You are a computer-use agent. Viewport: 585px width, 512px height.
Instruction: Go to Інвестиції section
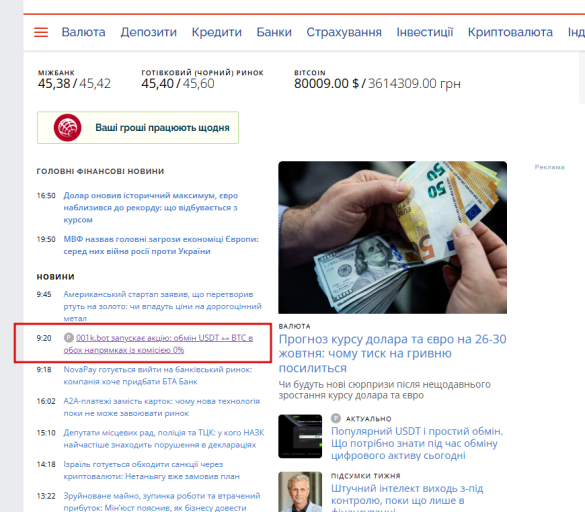click(425, 32)
